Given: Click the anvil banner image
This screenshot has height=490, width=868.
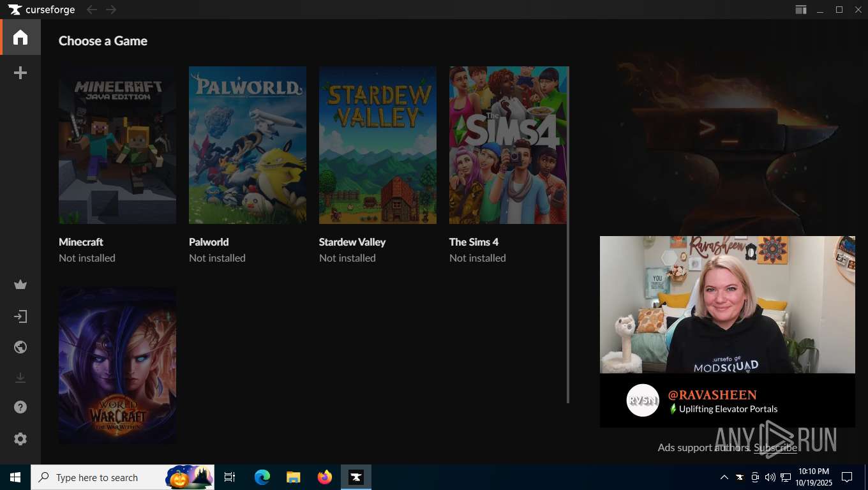Looking at the screenshot, I should click(x=728, y=145).
